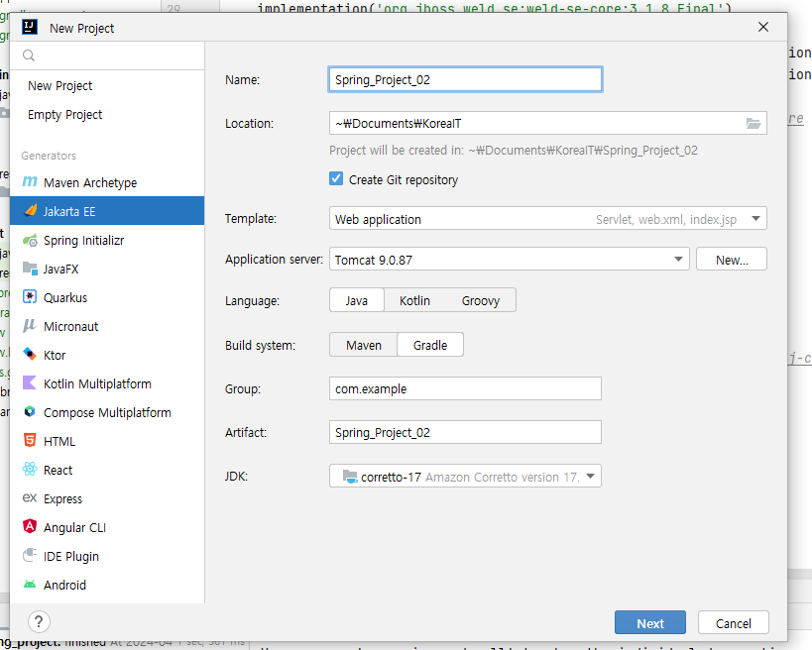
Task: Select Java as the language
Action: point(356,300)
